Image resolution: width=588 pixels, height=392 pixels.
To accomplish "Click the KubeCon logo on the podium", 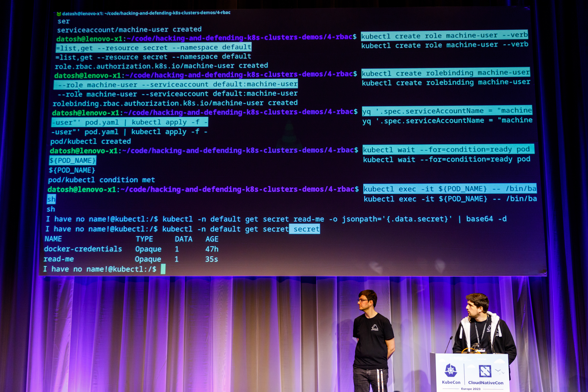I will (x=451, y=374).
